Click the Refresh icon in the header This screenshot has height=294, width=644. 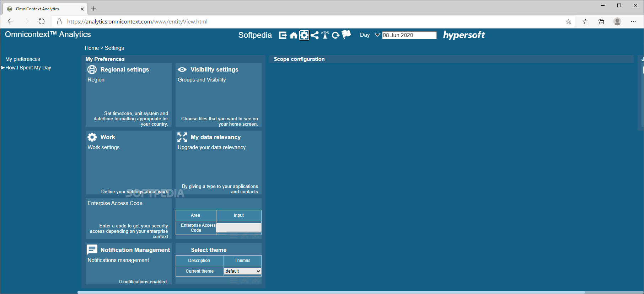[x=336, y=35]
